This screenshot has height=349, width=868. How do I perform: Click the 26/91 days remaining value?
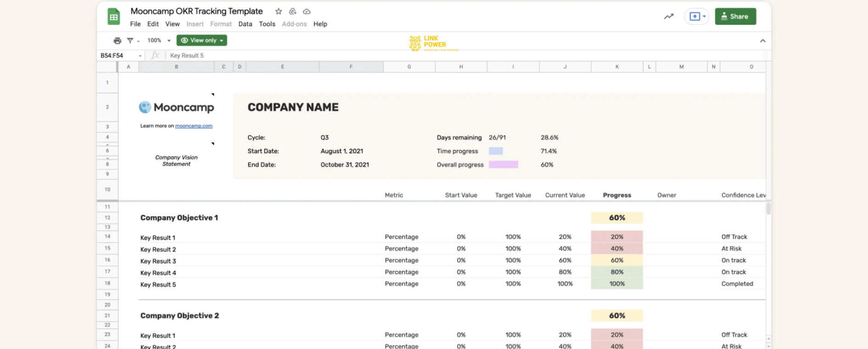pos(497,137)
